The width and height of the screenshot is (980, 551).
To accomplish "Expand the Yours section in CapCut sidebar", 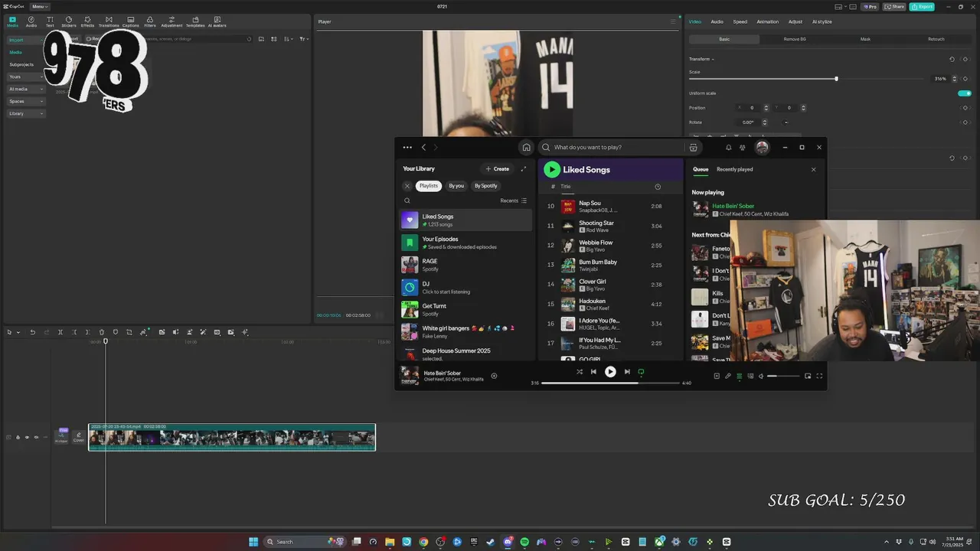I will [26, 77].
